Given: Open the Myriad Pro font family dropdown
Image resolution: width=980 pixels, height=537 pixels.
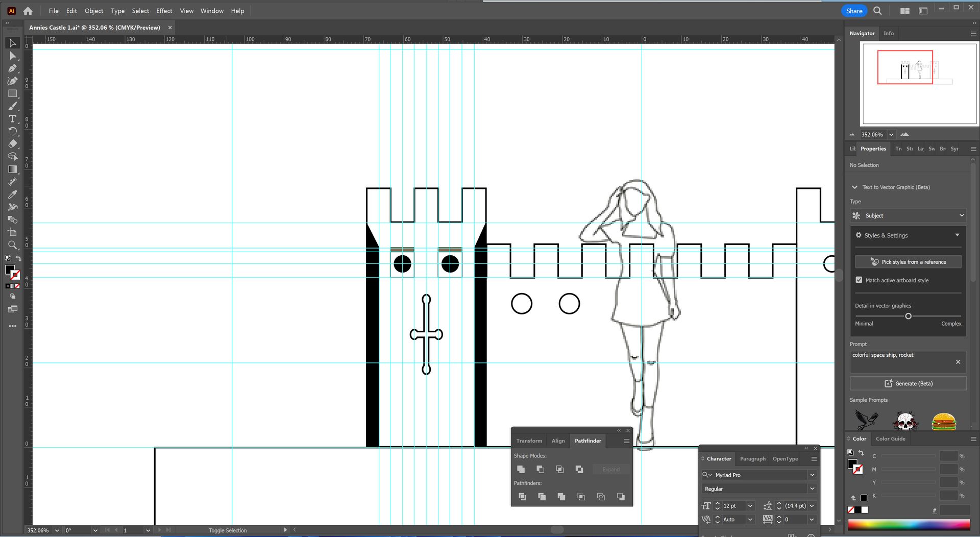Looking at the screenshot, I should tap(812, 475).
